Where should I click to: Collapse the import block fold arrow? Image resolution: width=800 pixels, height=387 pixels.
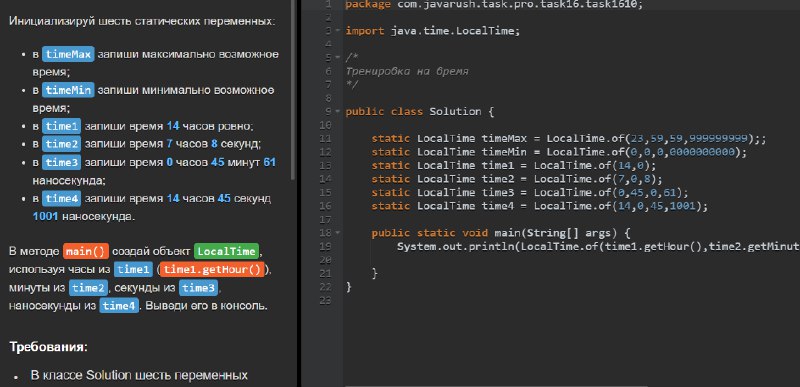coord(338,31)
